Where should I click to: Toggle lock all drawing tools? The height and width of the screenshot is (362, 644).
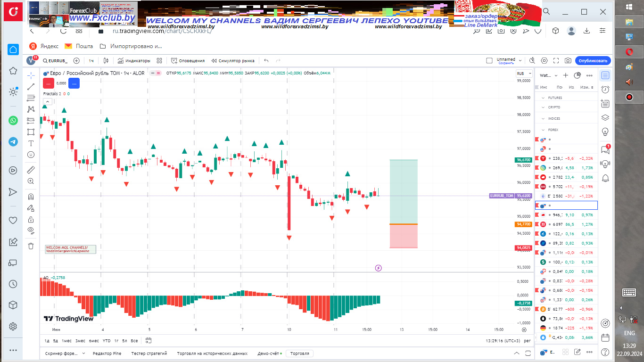tap(31, 219)
